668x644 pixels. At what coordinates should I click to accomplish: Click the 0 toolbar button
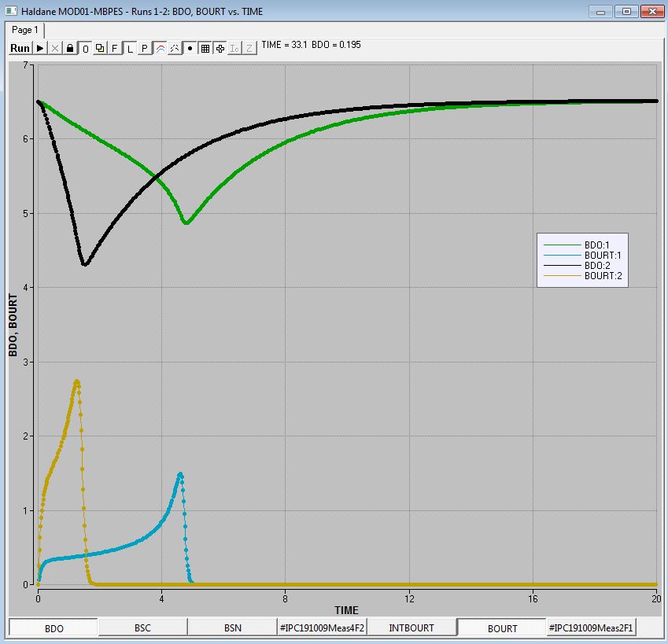[x=85, y=49]
